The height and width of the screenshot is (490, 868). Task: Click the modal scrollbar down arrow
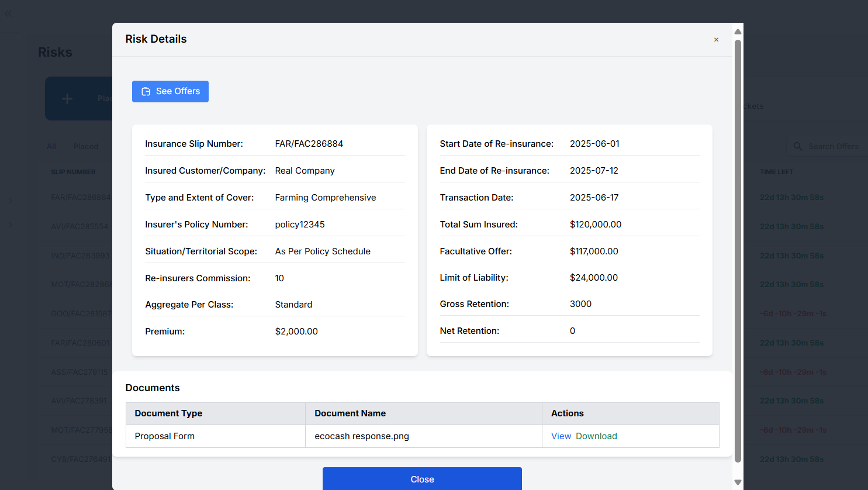pos(738,482)
